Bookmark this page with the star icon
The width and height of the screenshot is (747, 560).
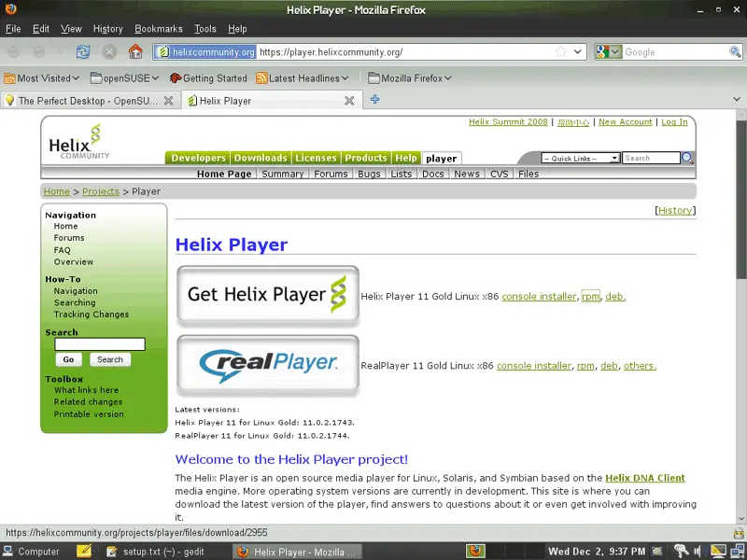tap(561, 52)
